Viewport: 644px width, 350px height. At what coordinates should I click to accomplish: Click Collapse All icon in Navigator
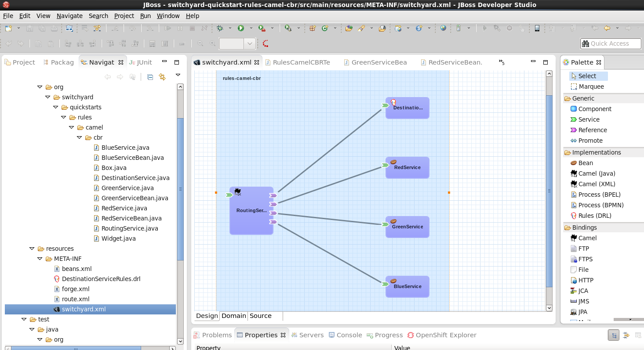[x=150, y=77]
